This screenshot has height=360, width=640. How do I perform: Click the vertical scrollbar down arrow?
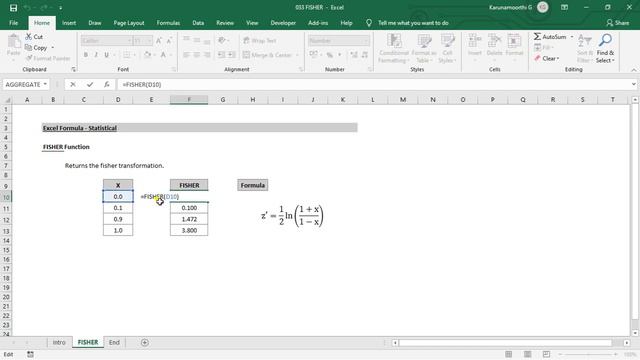(635, 333)
